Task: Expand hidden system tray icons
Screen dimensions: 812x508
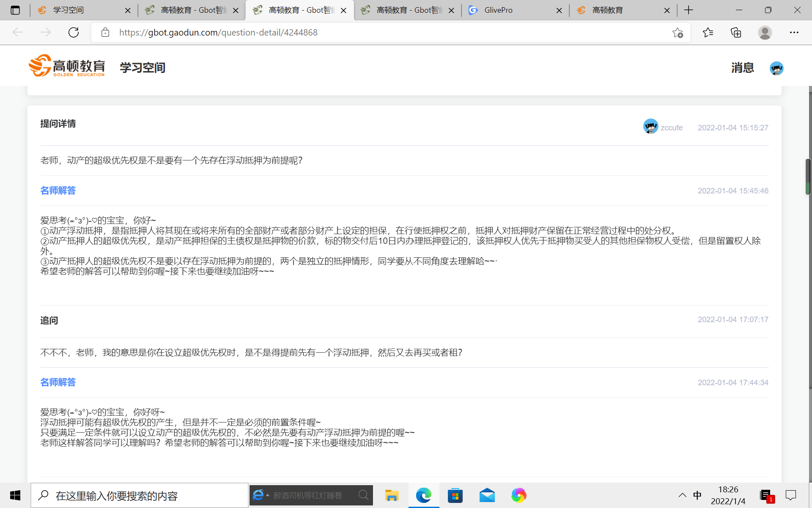Action: tap(682, 495)
